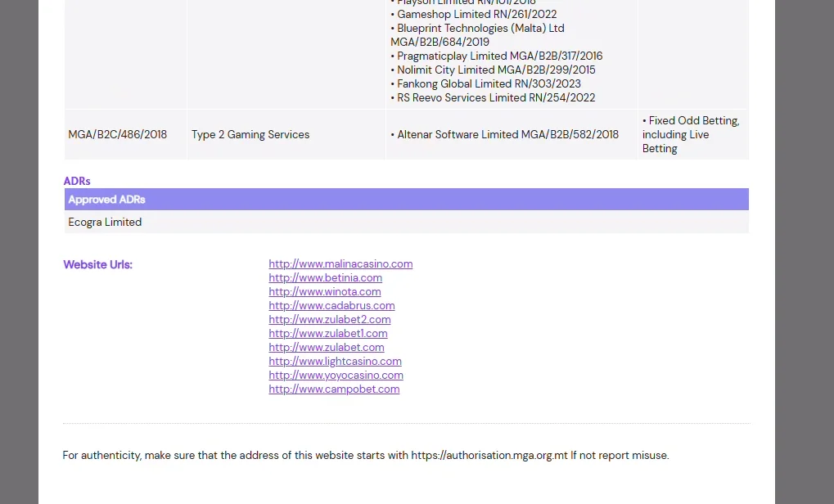Open the lightcasino.com link
Screen dimensions: 834x504
[335, 361]
